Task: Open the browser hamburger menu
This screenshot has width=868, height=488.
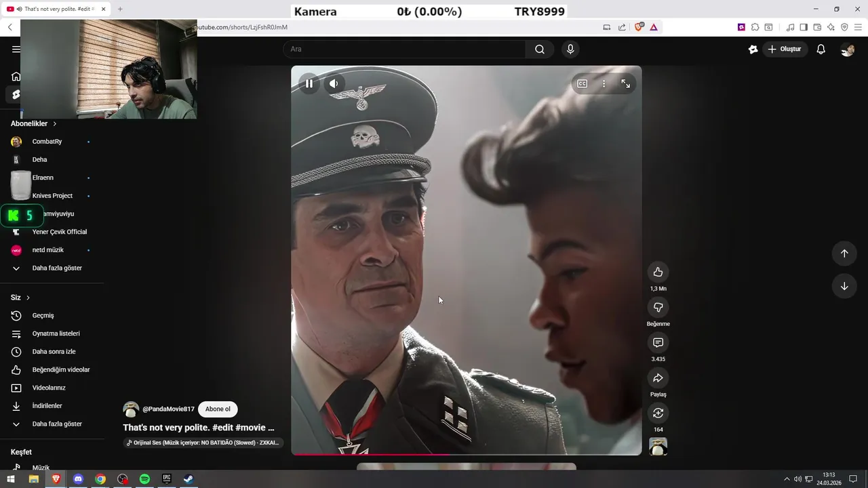Action: [858, 27]
